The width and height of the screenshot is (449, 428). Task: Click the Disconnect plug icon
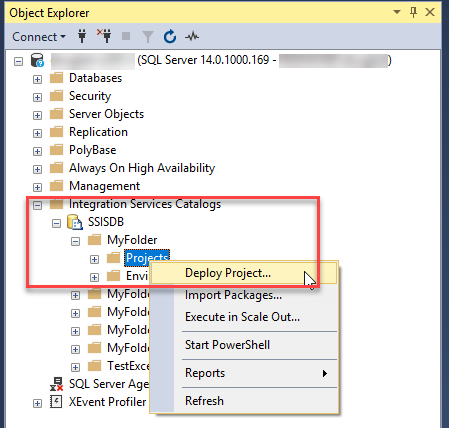[104, 36]
